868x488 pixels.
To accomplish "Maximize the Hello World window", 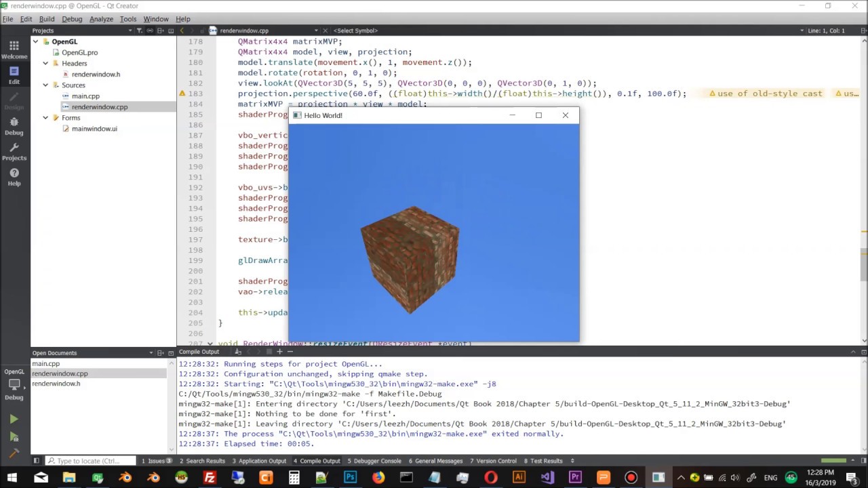I will click(538, 115).
